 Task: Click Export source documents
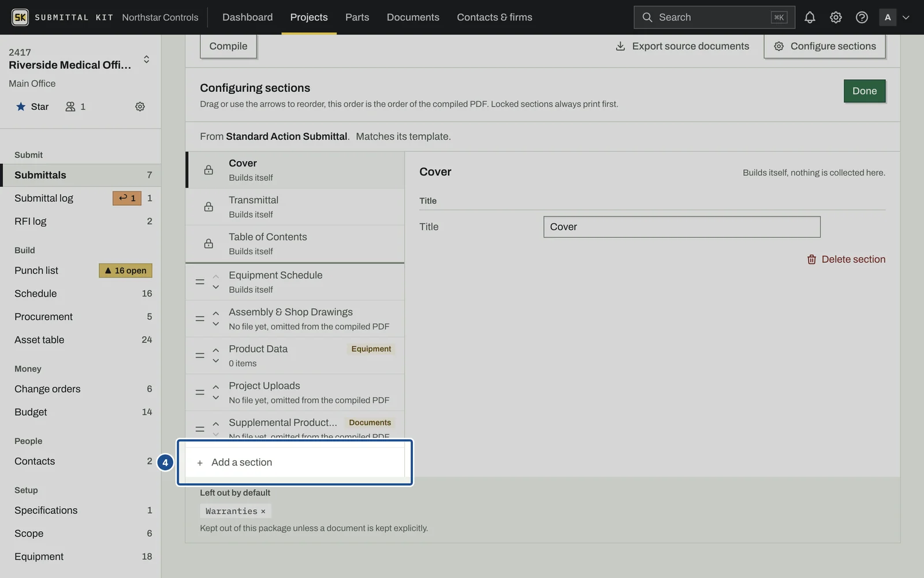(683, 46)
